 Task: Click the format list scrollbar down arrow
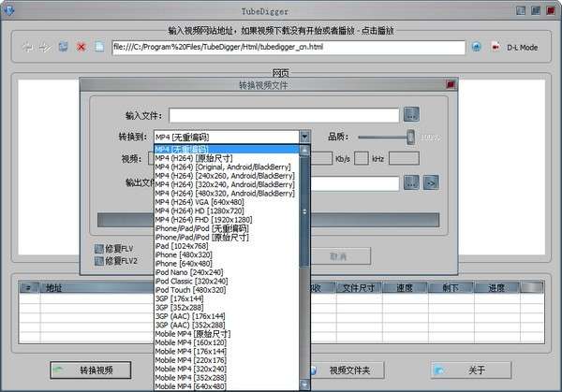(304, 385)
